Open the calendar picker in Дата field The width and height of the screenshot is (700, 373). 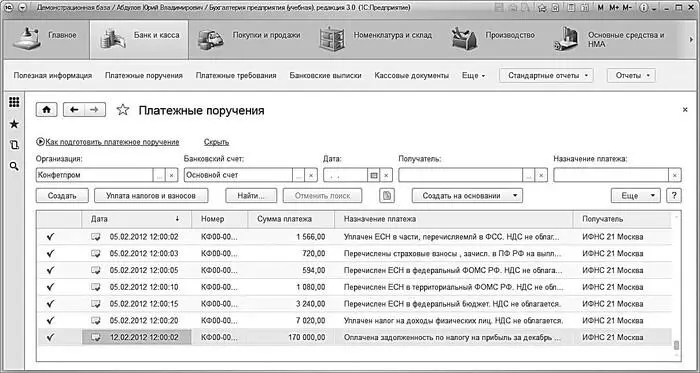(374, 175)
